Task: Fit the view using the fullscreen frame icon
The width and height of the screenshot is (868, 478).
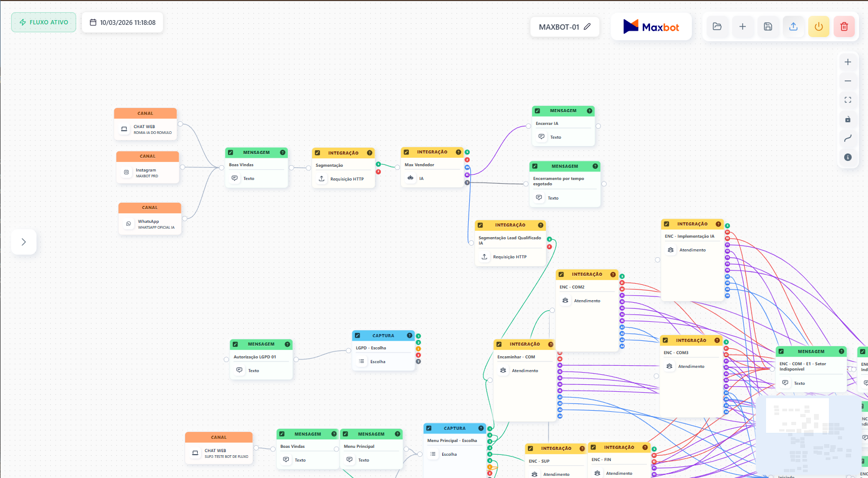Action: 848,100
